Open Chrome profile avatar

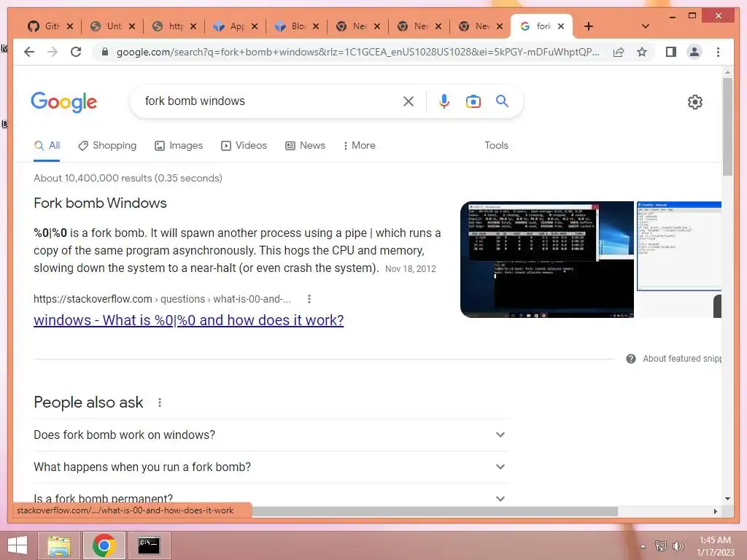tap(694, 52)
